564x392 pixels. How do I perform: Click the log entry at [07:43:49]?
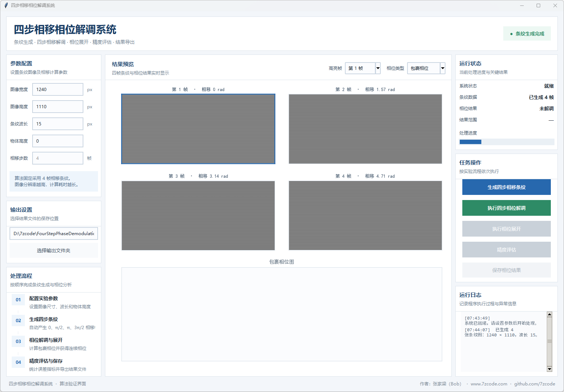pyautogui.click(x=501, y=321)
